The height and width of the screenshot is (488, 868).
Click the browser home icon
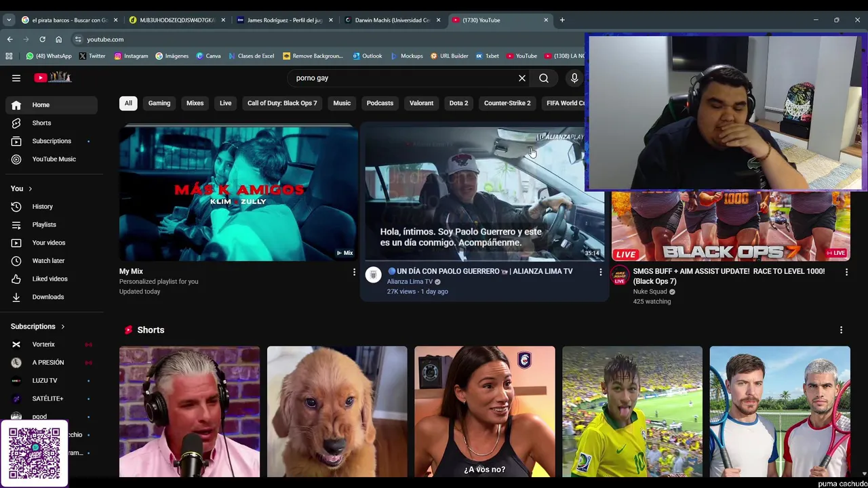pos(58,39)
